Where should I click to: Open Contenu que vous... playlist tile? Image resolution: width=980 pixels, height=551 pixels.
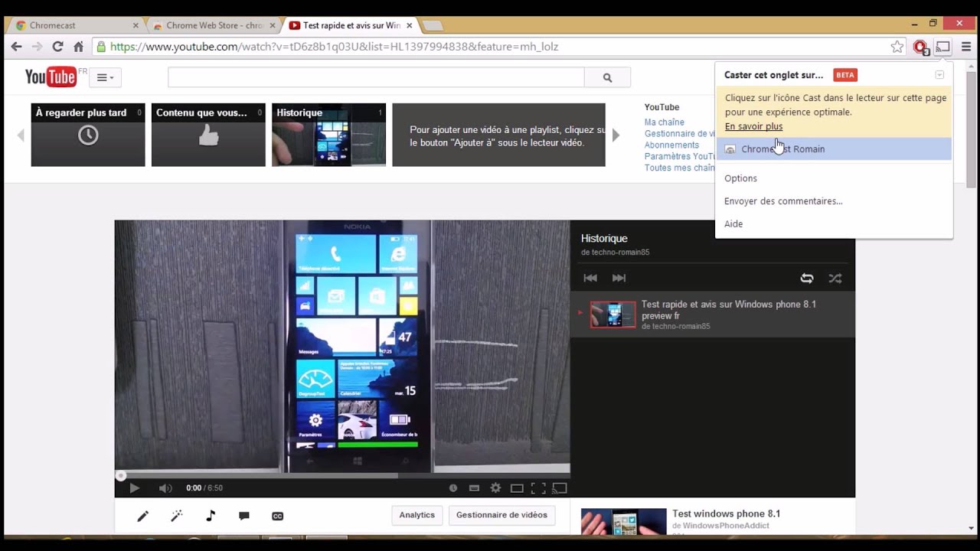(x=208, y=135)
